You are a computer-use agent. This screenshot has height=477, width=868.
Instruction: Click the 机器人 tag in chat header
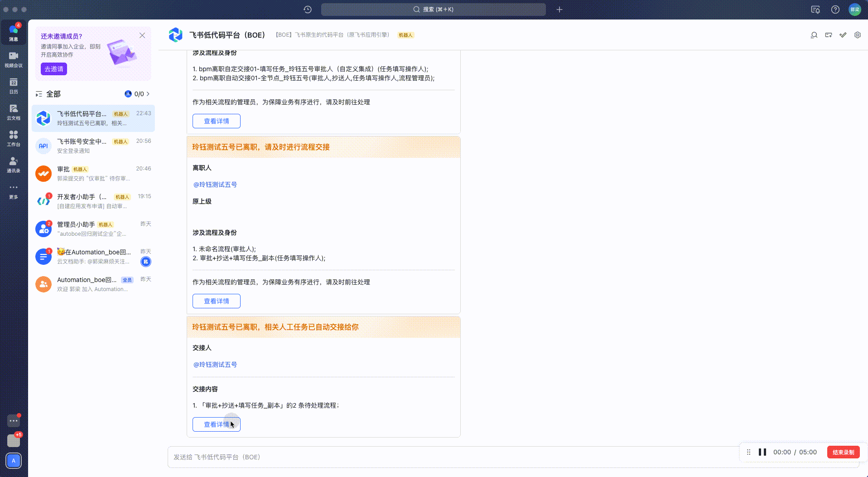point(405,35)
